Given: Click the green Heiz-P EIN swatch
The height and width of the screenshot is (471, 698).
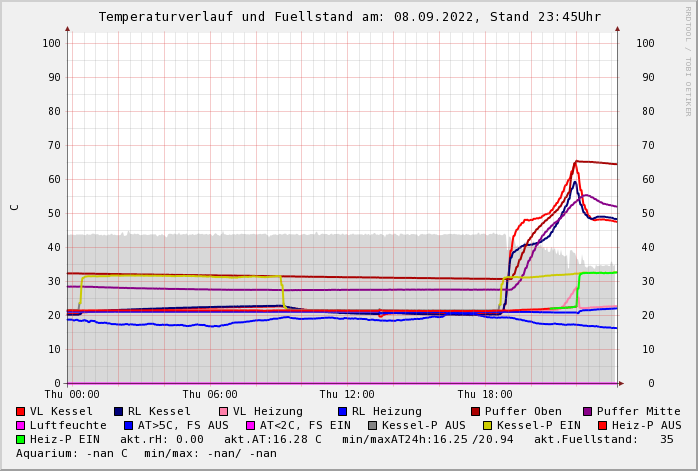Looking at the screenshot, I should tap(20, 439).
